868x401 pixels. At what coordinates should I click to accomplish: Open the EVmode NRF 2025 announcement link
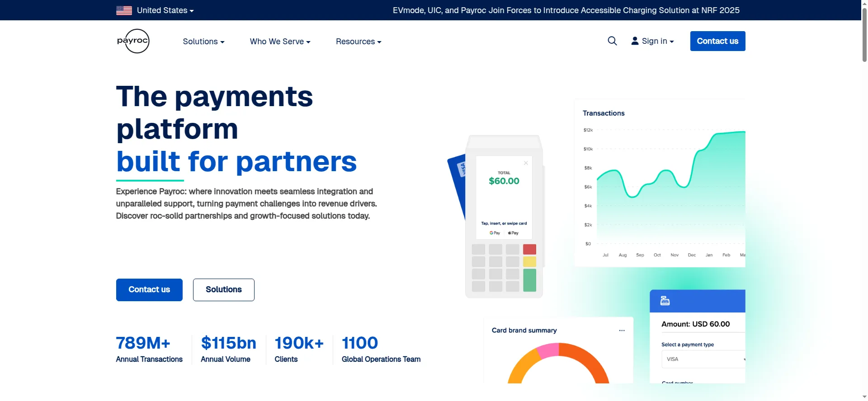pyautogui.click(x=566, y=10)
